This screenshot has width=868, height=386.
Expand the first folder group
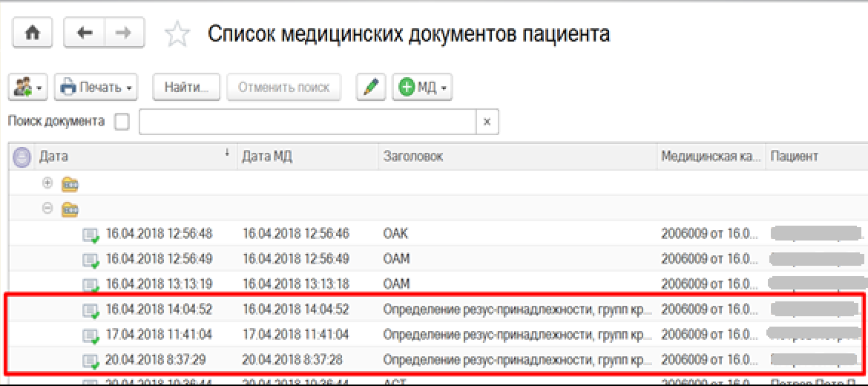pos(47,183)
